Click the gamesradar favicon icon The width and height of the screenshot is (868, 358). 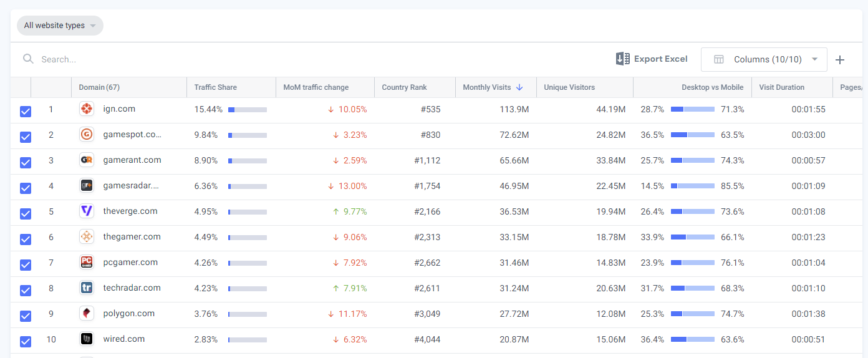pos(87,186)
